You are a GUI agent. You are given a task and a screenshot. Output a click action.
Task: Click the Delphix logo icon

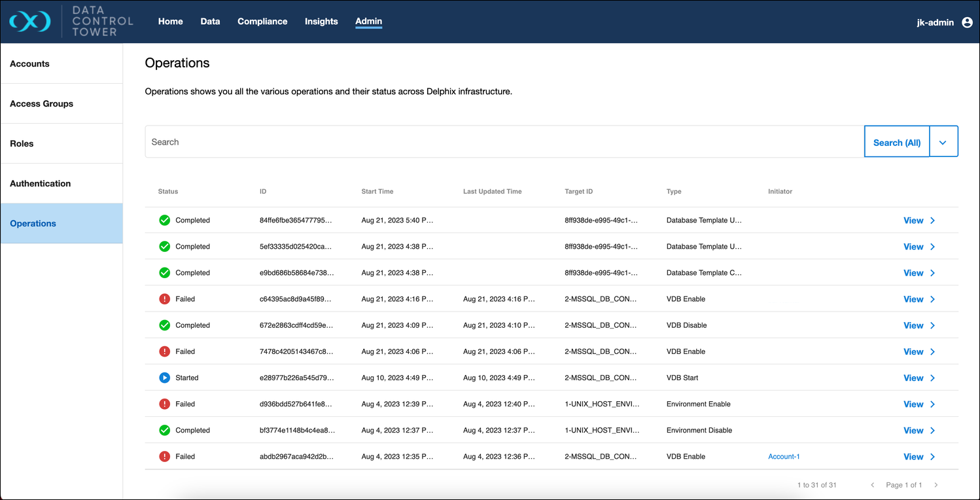(x=30, y=22)
